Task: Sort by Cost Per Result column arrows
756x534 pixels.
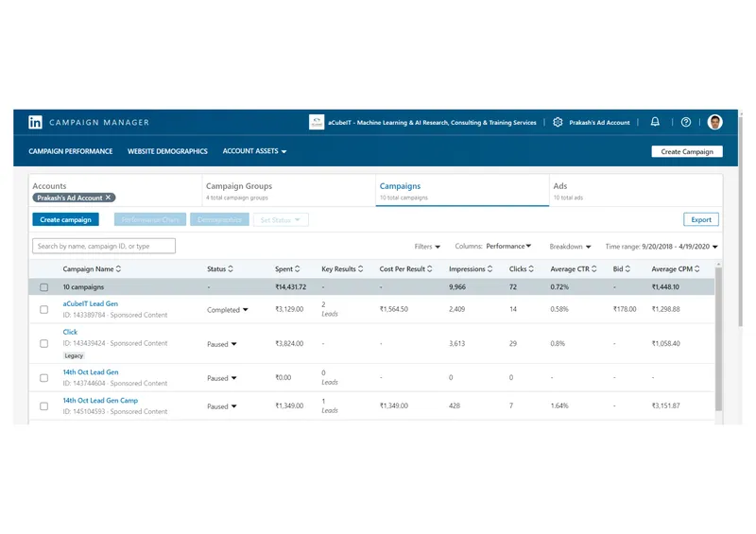Action: [x=430, y=269]
